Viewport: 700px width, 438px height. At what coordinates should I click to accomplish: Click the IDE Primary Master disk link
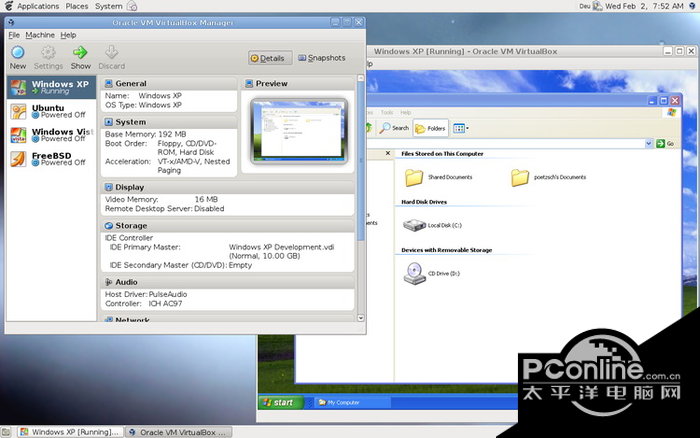tap(281, 251)
